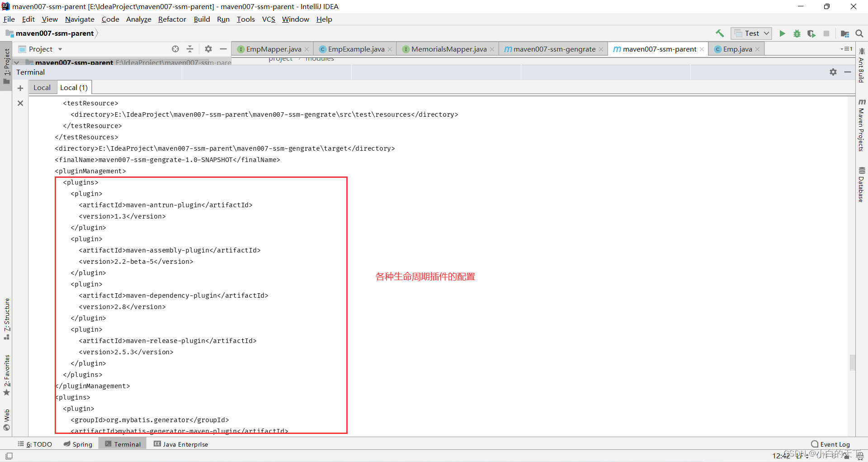868x462 pixels.
Task: Open Search Everywhere magnifier icon
Action: pos(859,33)
